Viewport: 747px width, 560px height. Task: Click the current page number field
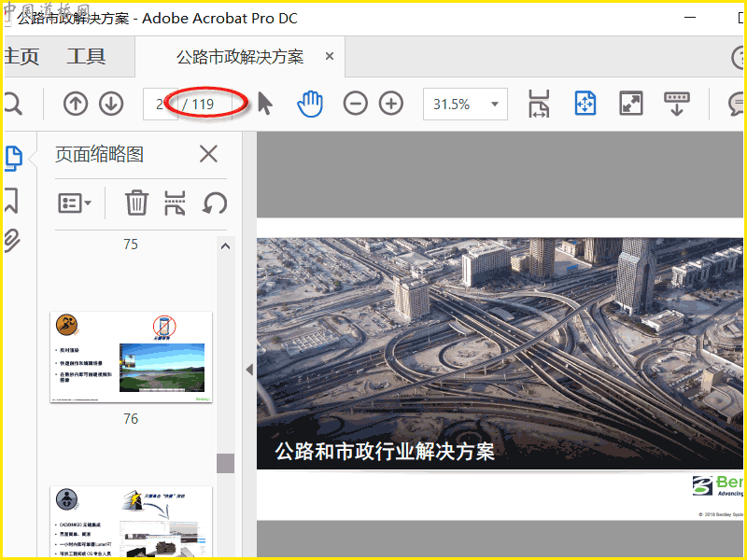point(160,104)
